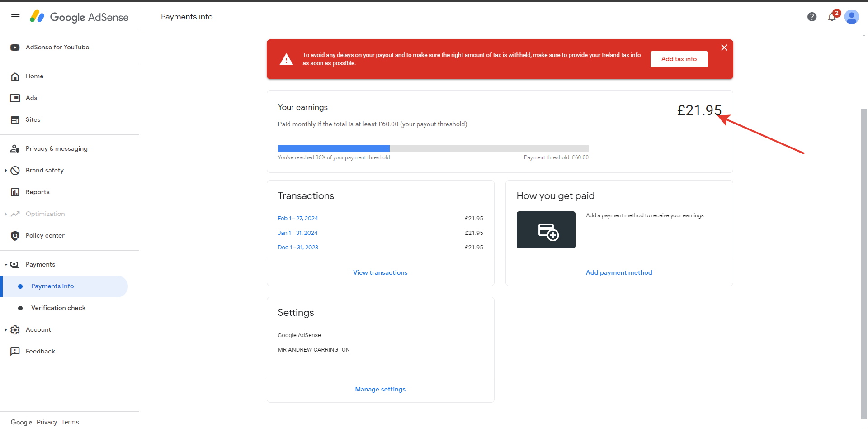Click View transactions link
The image size is (868, 429).
[x=380, y=272]
